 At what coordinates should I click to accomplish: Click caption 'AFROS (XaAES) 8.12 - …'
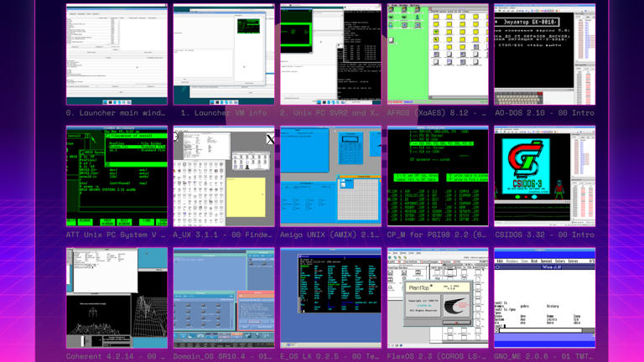coord(437,112)
